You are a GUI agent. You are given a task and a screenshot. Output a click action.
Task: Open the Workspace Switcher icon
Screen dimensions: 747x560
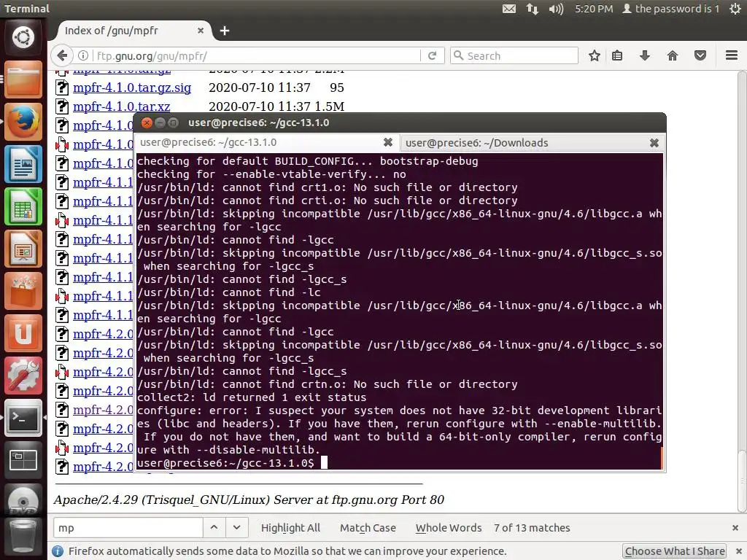(23, 461)
